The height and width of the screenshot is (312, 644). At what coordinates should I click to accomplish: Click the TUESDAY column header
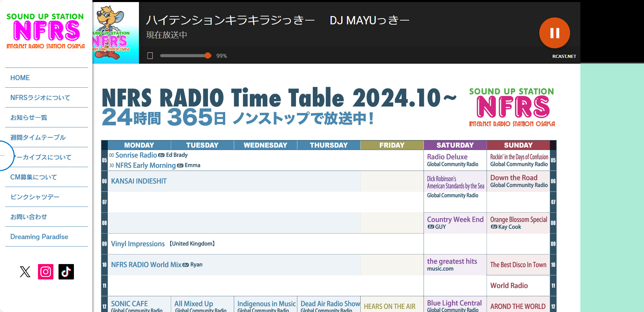[x=202, y=145]
